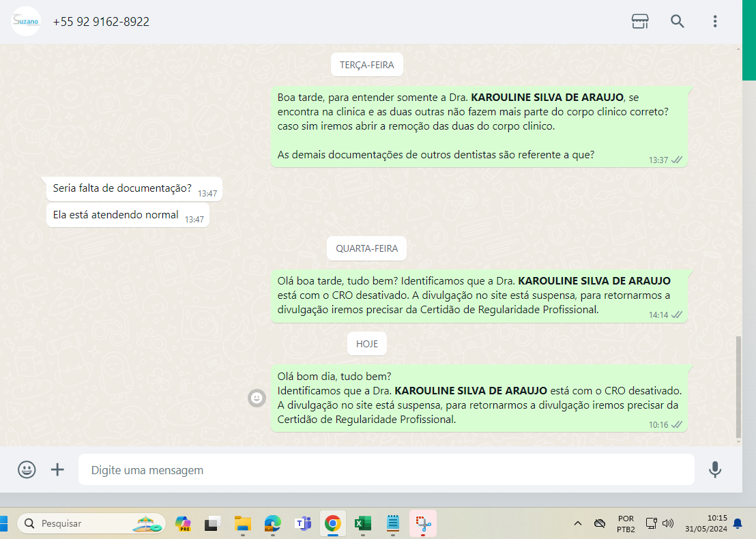The width and height of the screenshot is (756, 539).
Task: Expand the hidden system tray icons chevron
Action: click(578, 524)
